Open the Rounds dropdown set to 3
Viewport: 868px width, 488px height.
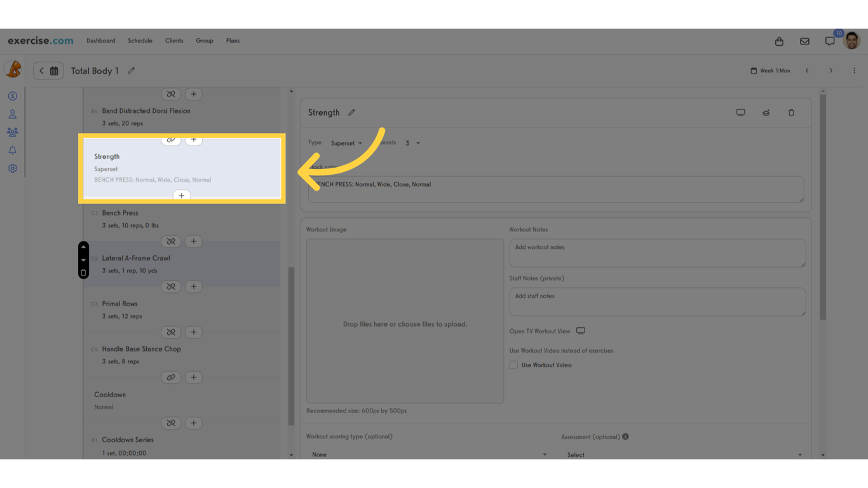tap(412, 143)
